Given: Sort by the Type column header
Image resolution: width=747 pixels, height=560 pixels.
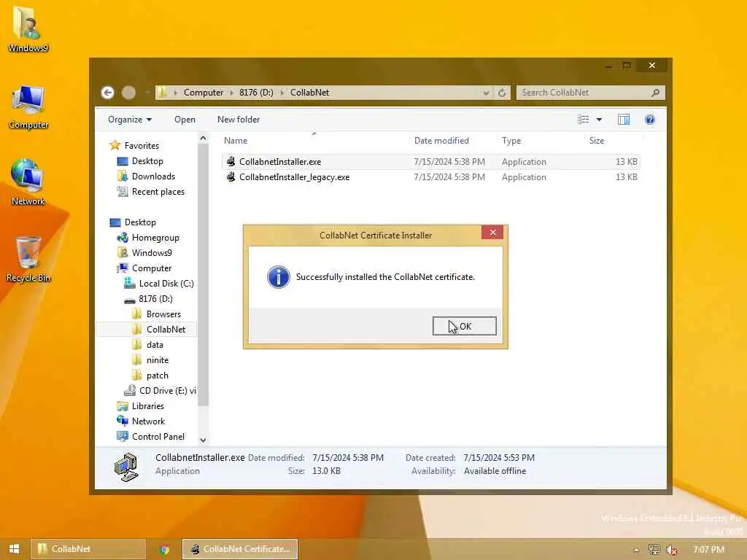Looking at the screenshot, I should (x=511, y=141).
